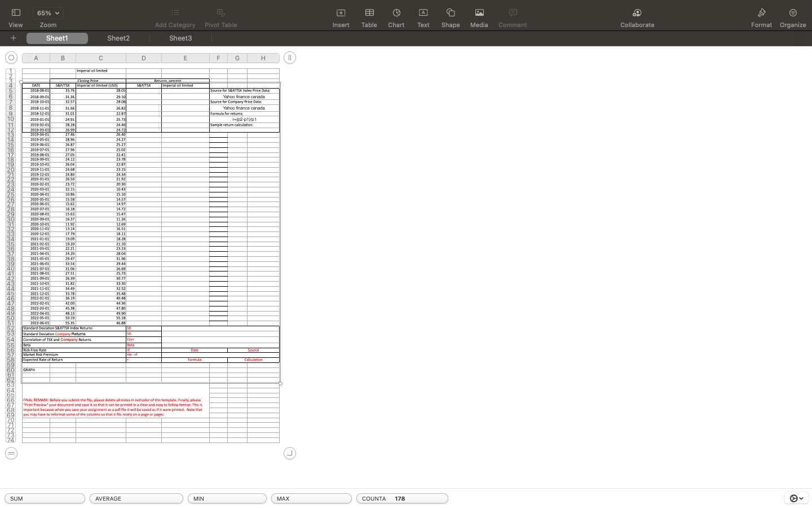This screenshot has width=812, height=508.
Task: Click the AVERAGE quick calculation button
Action: tap(136, 498)
